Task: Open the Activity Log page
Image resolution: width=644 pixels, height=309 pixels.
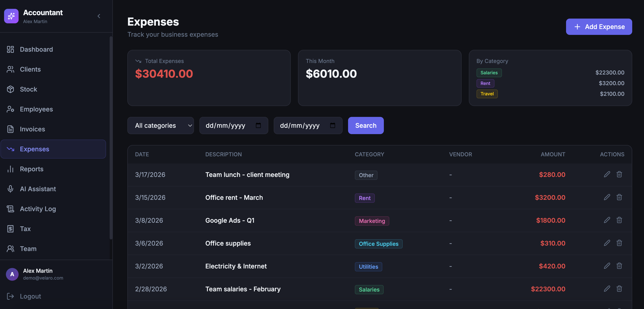Action: click(38, 209)
